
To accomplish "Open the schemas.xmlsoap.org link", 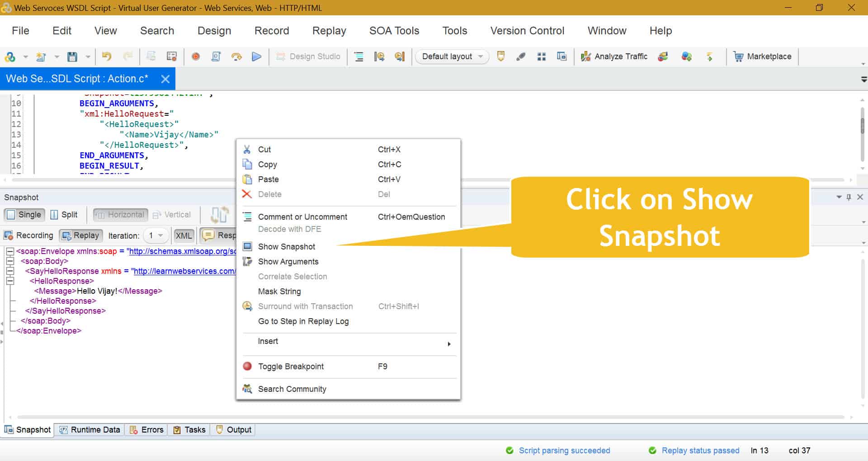I will [x=183, y=251].
